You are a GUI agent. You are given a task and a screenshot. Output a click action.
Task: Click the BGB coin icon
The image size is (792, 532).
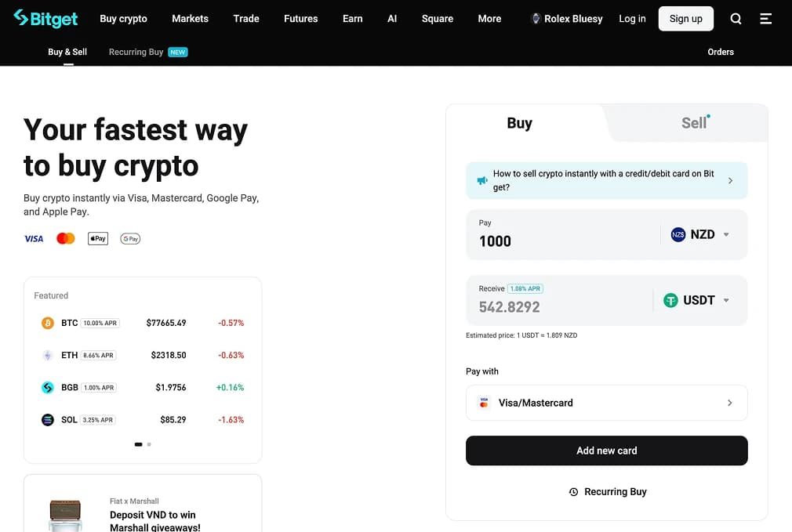click(x=48, y=387)
